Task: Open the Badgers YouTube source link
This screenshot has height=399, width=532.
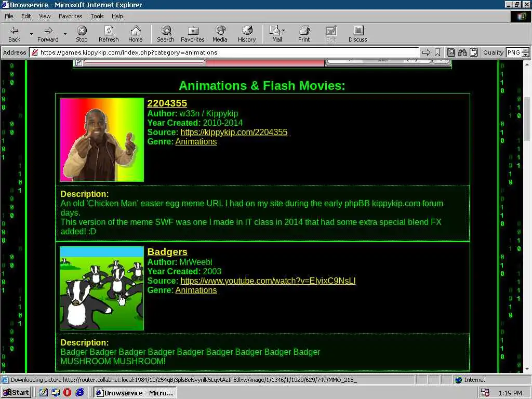Action: click(268, 281)
